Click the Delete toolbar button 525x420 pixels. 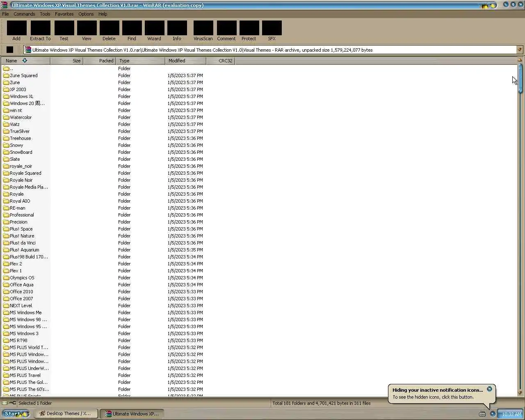[109, 31]
